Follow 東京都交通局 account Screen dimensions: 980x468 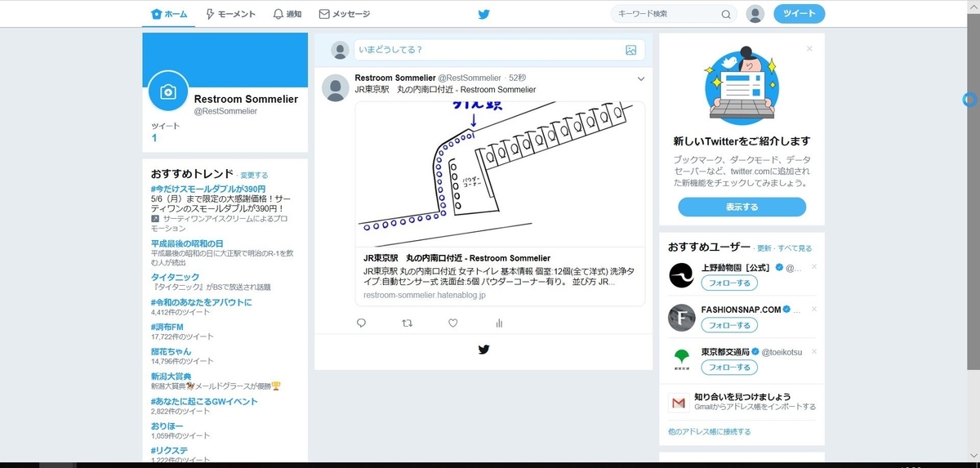(x=729, y=368)
